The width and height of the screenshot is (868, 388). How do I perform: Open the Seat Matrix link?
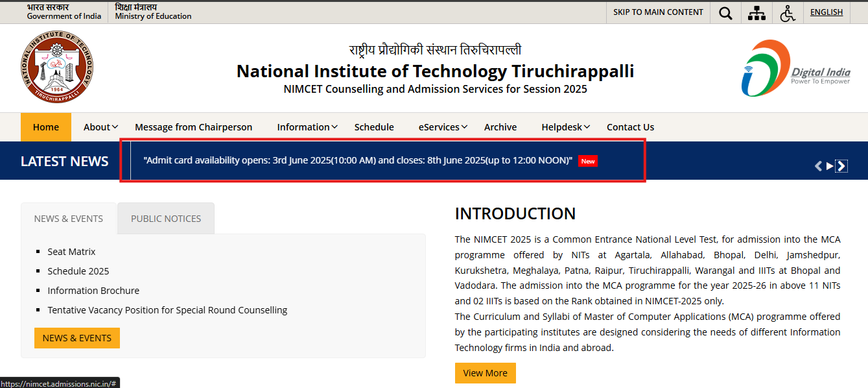tap(71, 252)
